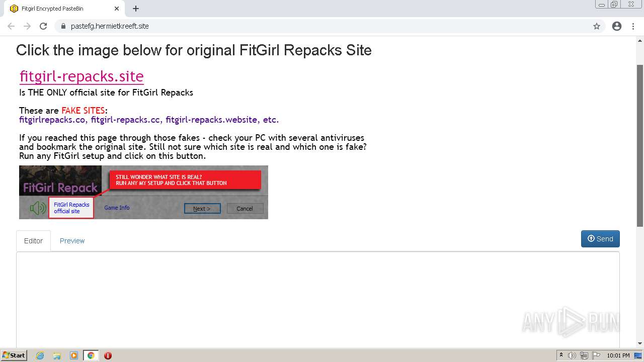Switch to the Preview tab
Viewport: 644px width, 362px height.
(x=72, y=241)
